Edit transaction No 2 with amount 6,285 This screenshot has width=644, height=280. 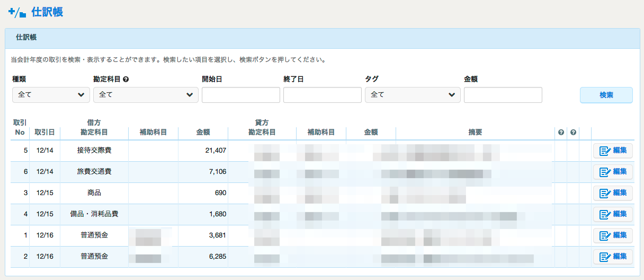[613, 257]
